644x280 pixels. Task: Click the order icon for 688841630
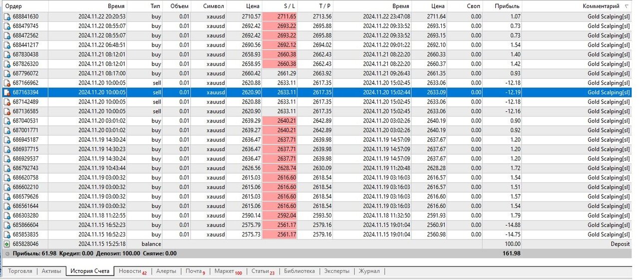pos(7,16)
